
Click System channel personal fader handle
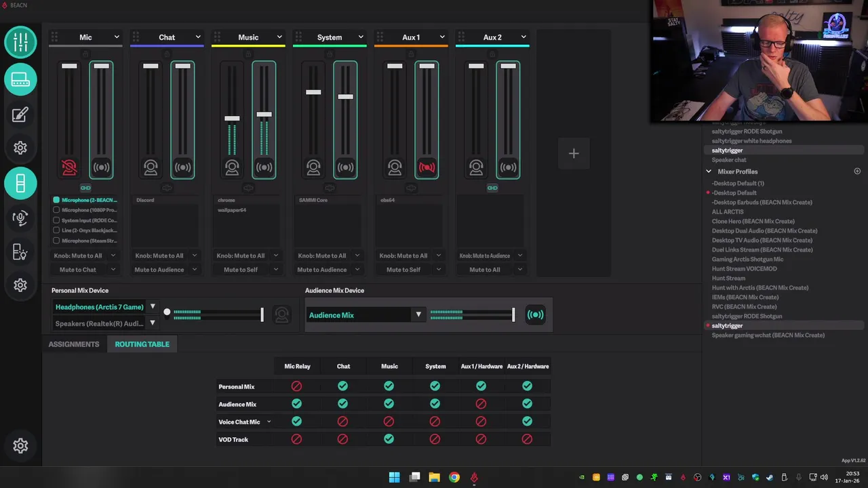tap(313, 92)
